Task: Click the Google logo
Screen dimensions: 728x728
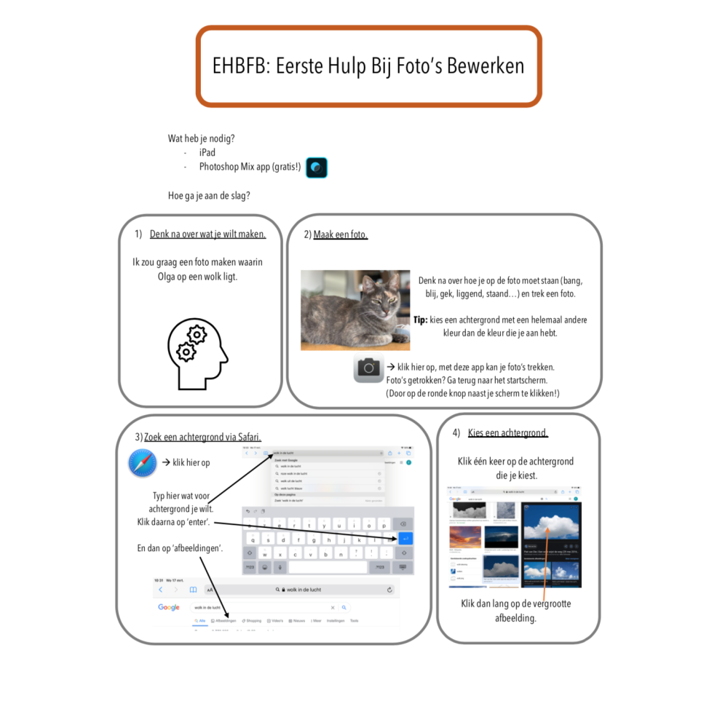Action: (169, 607)
